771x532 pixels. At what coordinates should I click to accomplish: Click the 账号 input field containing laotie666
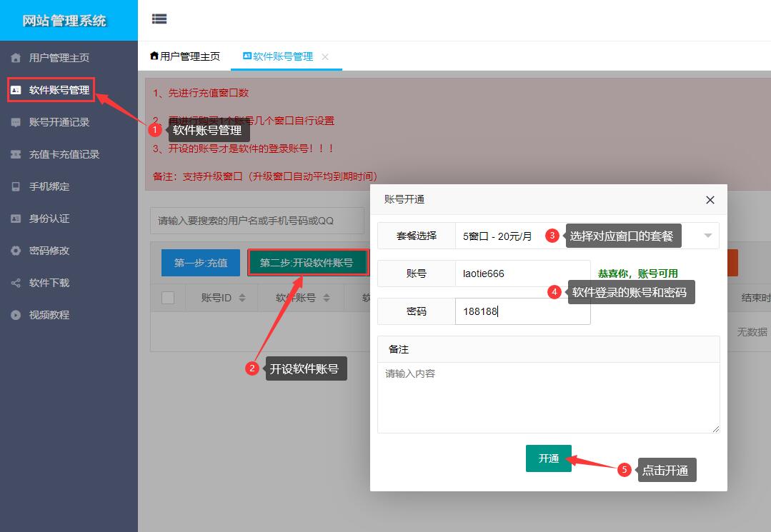522,273
